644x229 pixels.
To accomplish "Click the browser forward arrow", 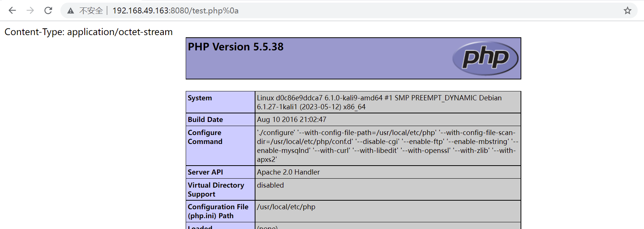I will pyautogui.click(x=30, y=10).
